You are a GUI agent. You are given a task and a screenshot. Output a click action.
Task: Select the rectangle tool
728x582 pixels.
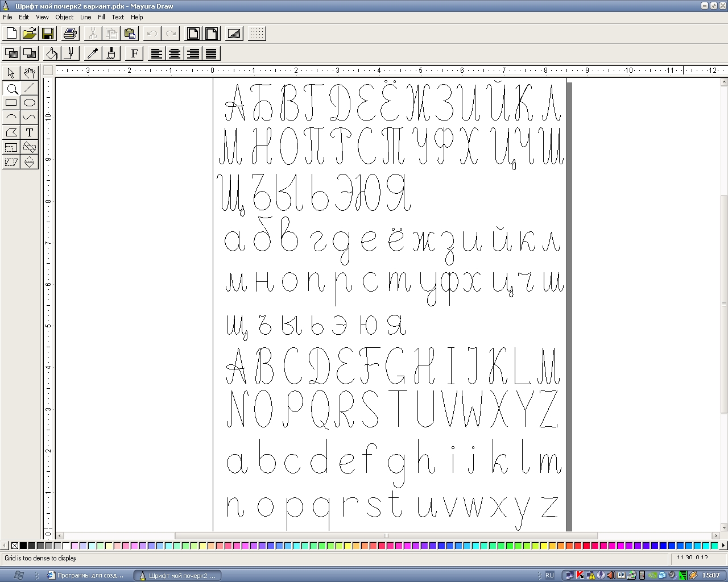coord(11,103)
